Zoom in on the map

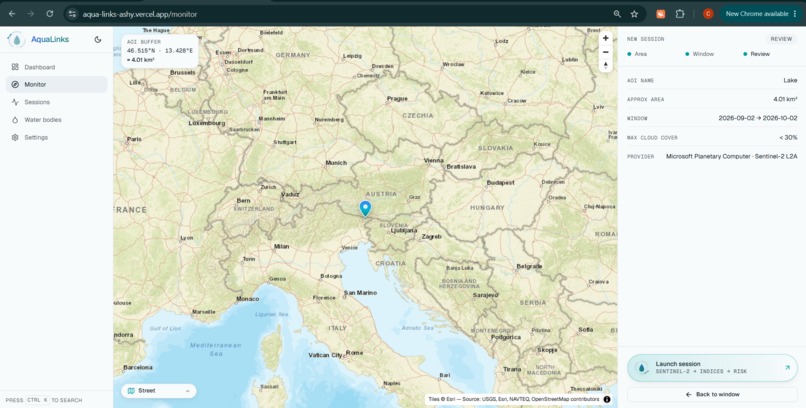606,38
